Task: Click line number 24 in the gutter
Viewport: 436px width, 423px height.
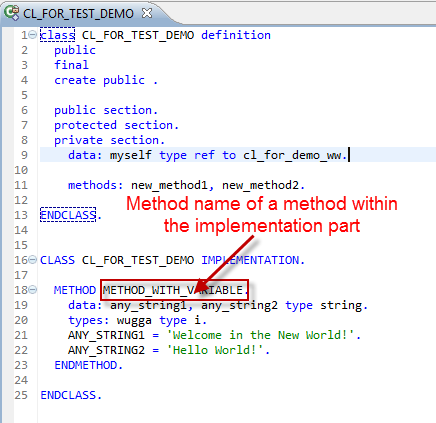Action: [x=21, y=380]
